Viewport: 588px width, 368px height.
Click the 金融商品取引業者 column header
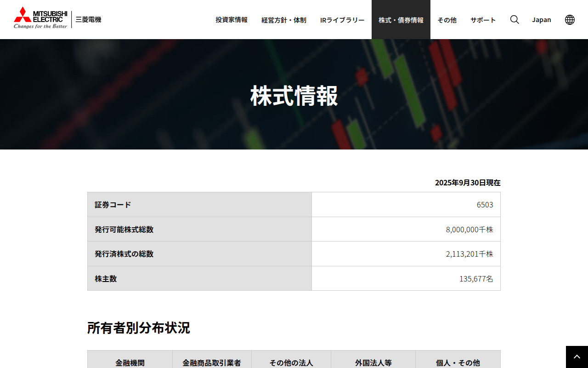(212, 362)
